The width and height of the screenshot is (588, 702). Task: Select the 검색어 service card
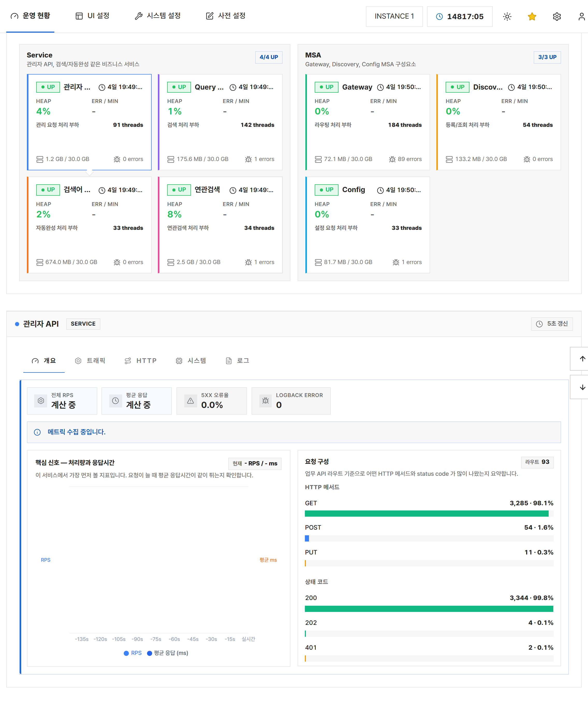coord(89,225)
